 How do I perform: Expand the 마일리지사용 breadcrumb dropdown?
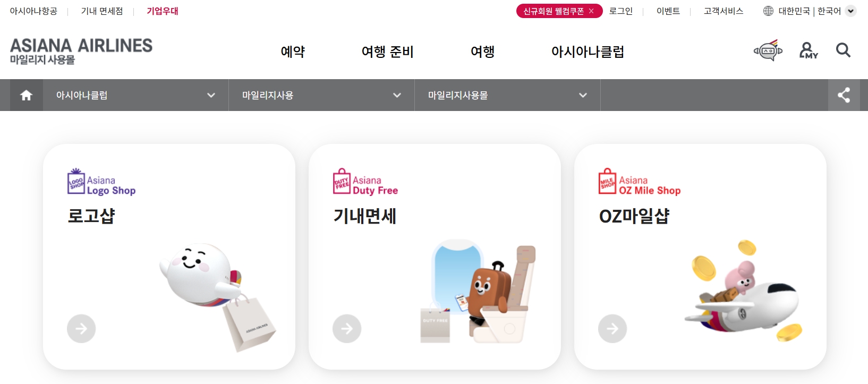(322, 95)
